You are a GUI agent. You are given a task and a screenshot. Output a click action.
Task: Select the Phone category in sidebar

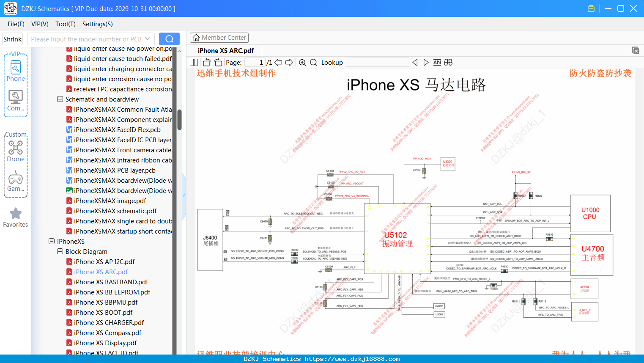click(16, 71)
